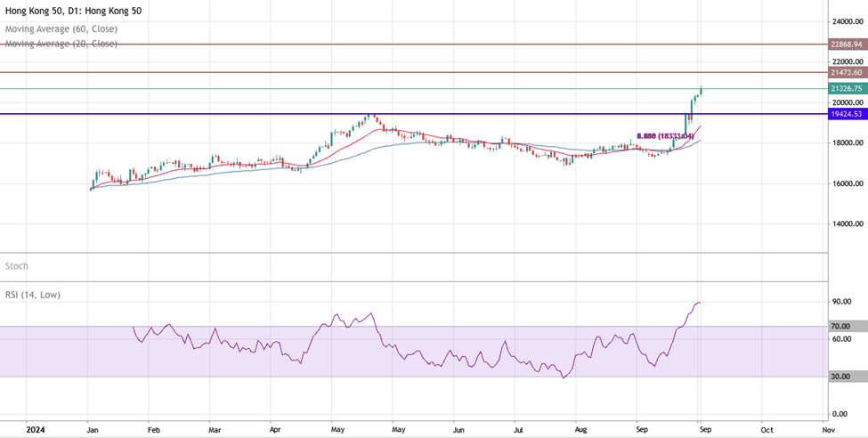The height and width of the screenshot is (438, 868).
Task: Select the 22868.94 resistance price tag
Action: 847,44
